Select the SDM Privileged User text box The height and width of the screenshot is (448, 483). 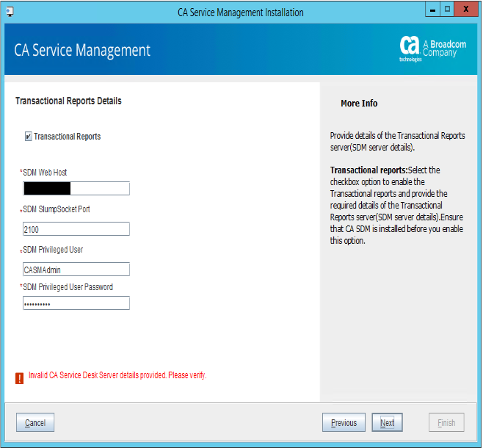76,270
